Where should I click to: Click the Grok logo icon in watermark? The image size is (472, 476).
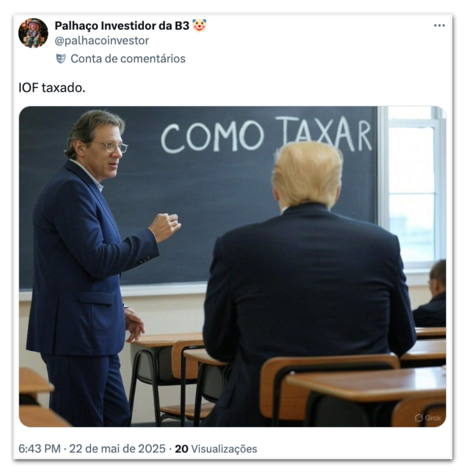coord(418,418)
